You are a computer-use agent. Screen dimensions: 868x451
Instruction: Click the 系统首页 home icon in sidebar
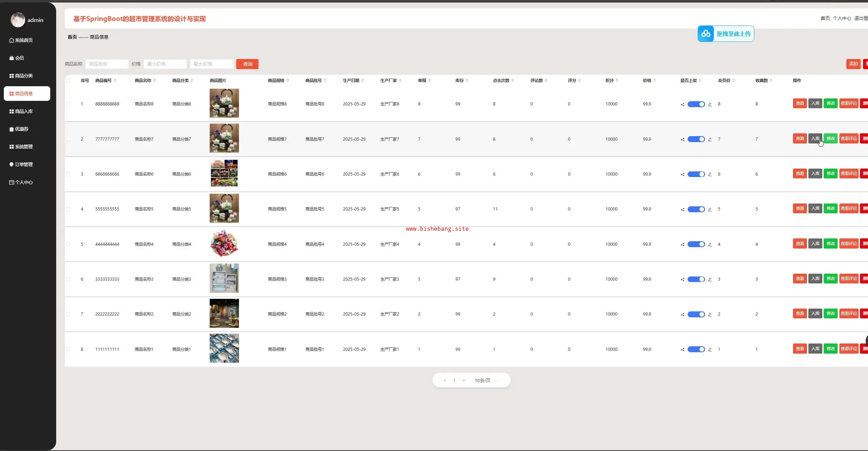[12, 40]
